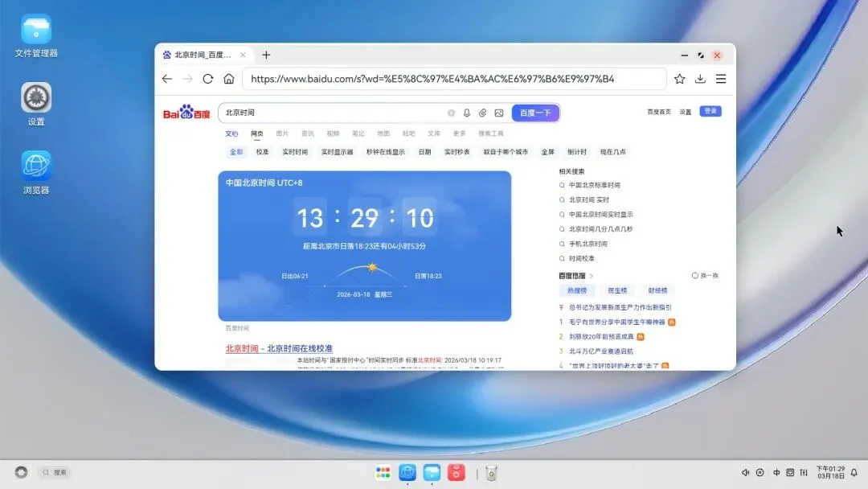Switch to the 图片 tab
Screen dimensions: 868x489
(282, 134)
